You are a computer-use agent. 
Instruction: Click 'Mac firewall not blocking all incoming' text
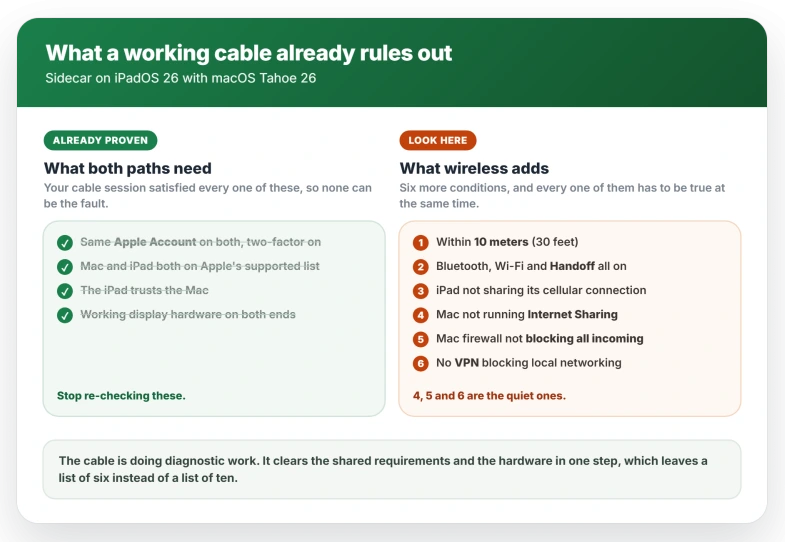[540, 339]
